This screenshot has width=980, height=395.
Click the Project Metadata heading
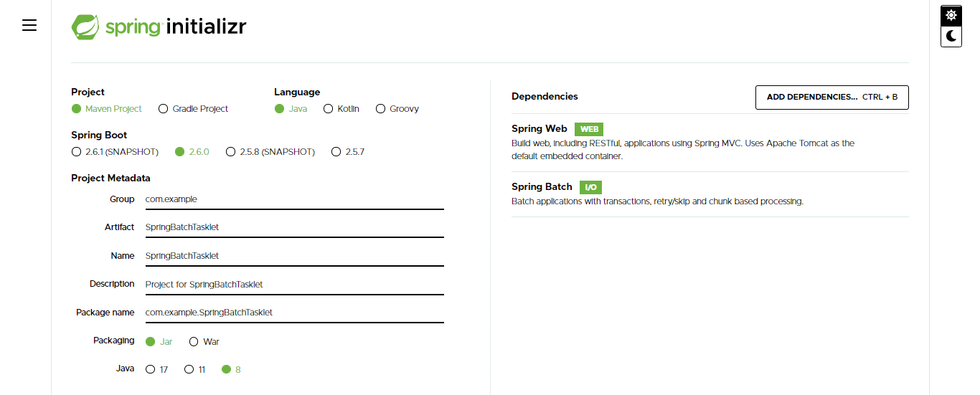coord(110,179)
